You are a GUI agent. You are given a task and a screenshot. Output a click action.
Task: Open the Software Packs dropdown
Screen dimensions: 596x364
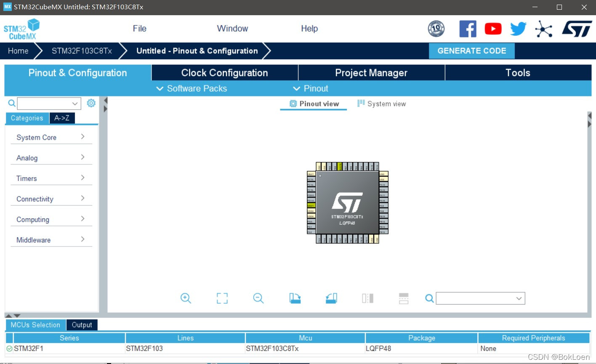tap(192, 88)
